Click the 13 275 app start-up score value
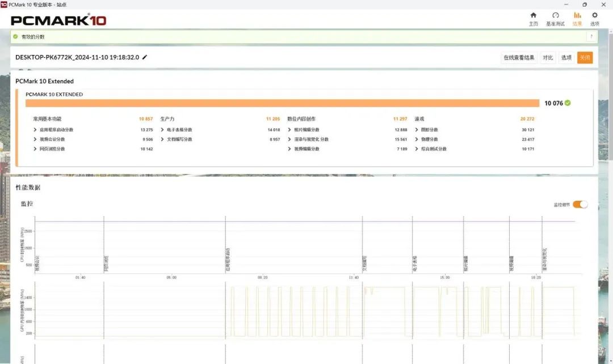The image size is (613, 364). (146, 130)
